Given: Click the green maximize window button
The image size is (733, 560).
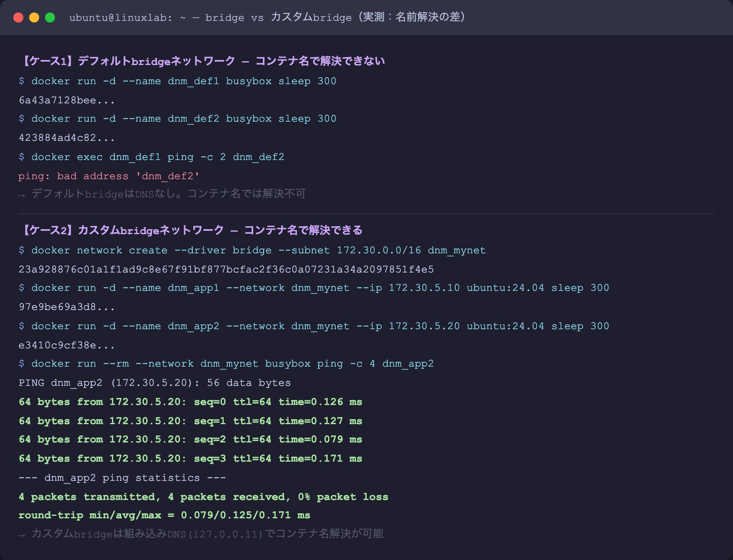Looking at the screenshot, I should [x=50, y=17].
